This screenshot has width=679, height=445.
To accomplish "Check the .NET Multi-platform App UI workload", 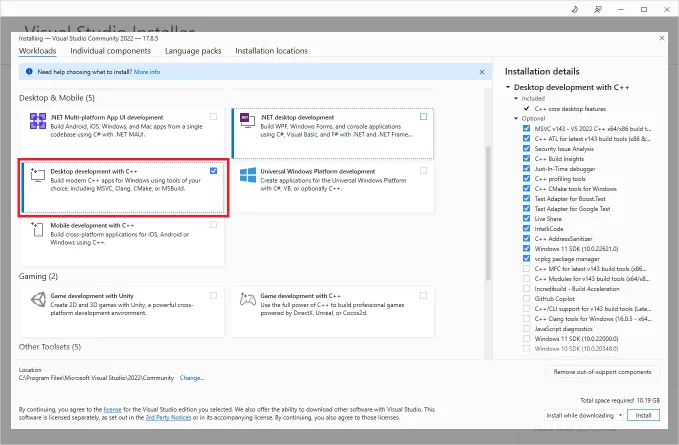I will pyautogui.click(x=213, y=116).
